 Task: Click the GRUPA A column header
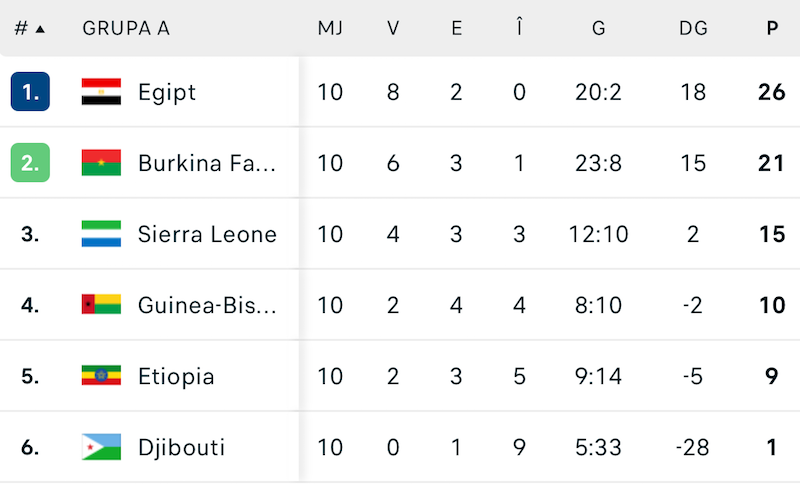(126, 28)
